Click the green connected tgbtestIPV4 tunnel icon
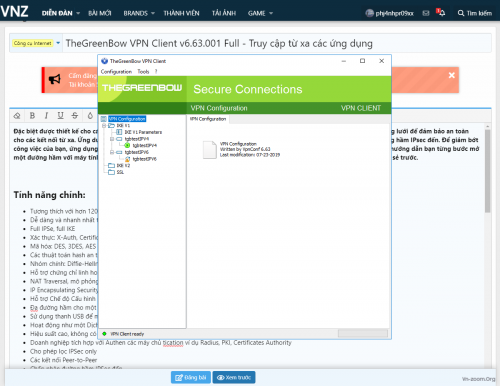The width and height of the screenshot is (500, 386). [x=127, y=145]
